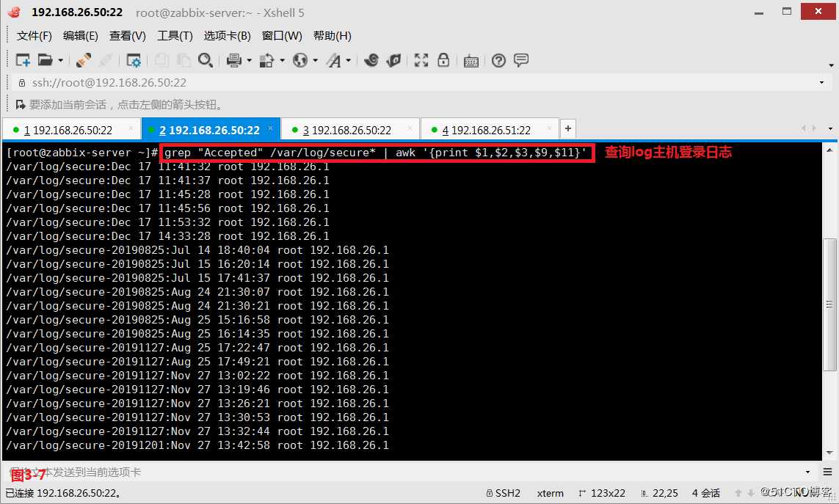Open the 选项卡(B) menu
Screen dimensions: 839x504
(228, 36)
